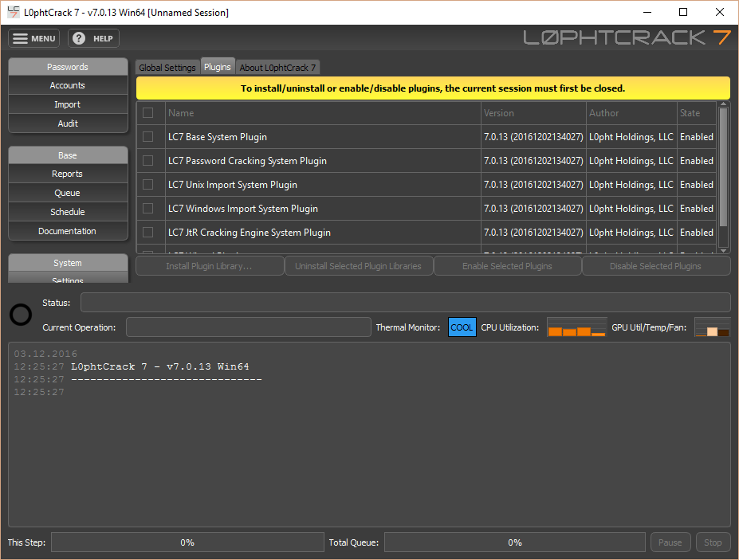Open Documentation in the sidebar

(x=68, y=231)
